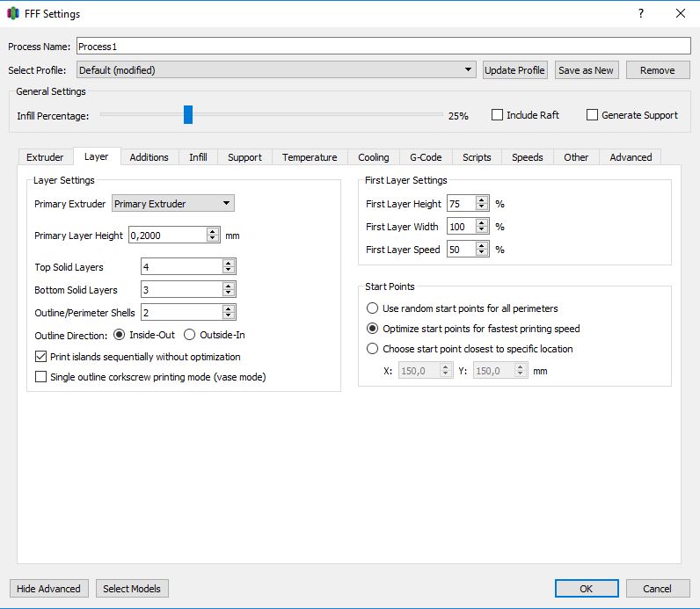Increase Top Solid Layers with up arrow
700x609 pixels.
[x=228, y=264]
